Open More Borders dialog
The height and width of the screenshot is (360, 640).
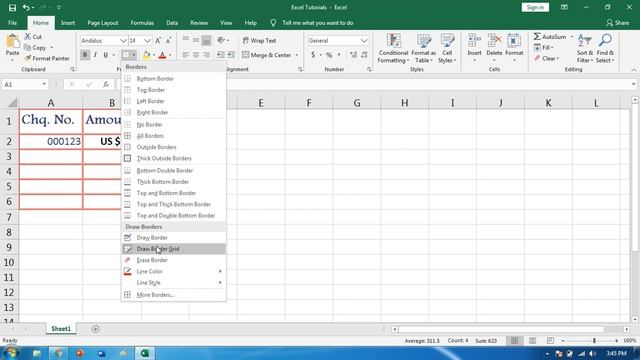pos(174,295)
